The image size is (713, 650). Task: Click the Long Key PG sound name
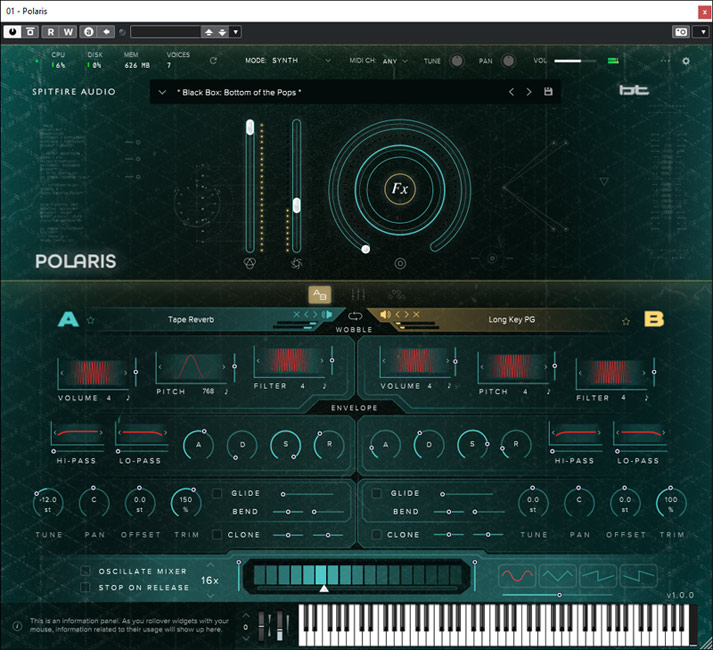[x=512, y=320]
